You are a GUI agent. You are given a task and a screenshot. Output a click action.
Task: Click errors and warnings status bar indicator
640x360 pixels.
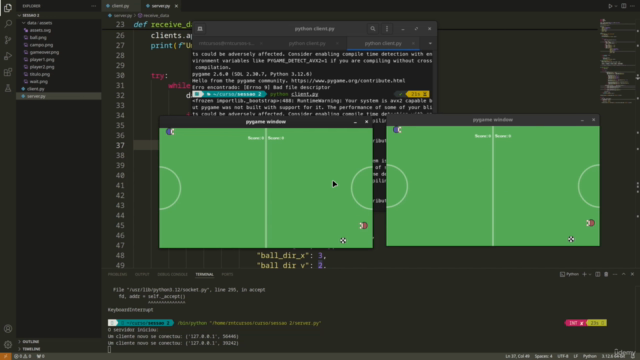pos(23,356)
